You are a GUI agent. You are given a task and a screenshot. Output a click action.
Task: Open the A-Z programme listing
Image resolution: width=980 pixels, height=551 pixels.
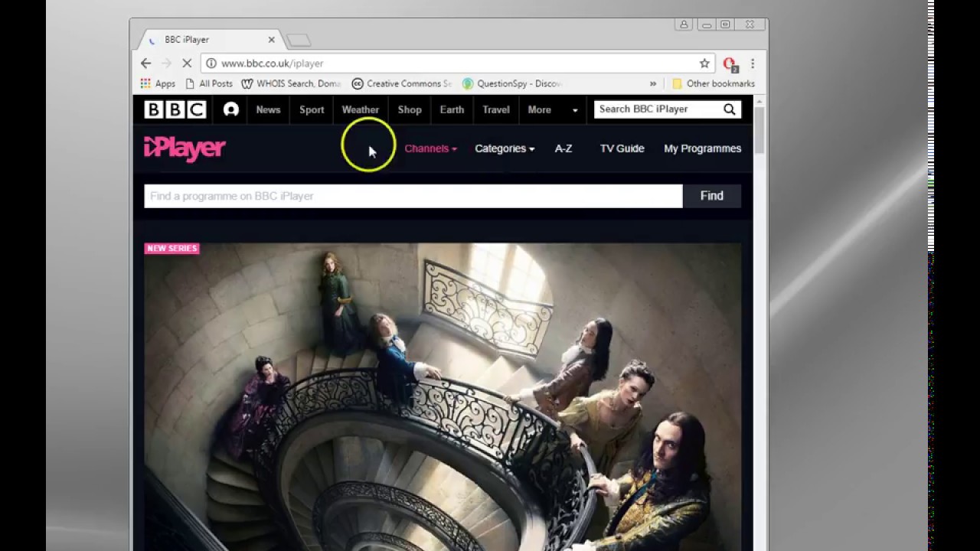563,148
